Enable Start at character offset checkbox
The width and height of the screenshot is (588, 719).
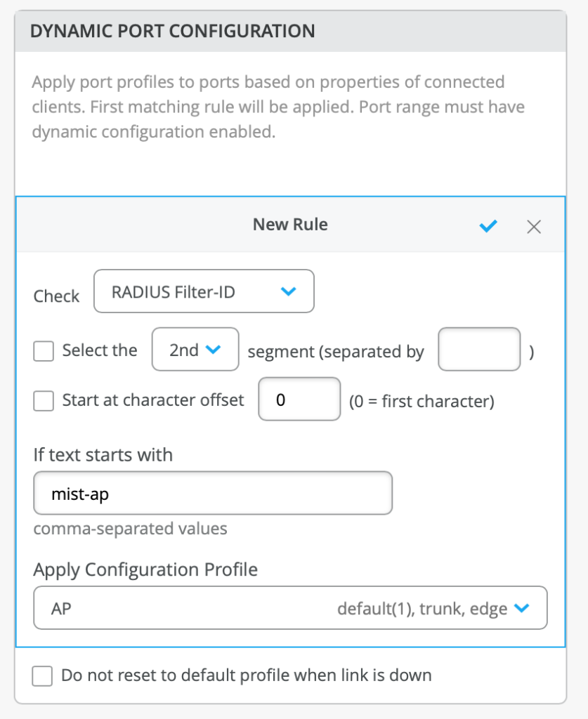tap(44, 401)
